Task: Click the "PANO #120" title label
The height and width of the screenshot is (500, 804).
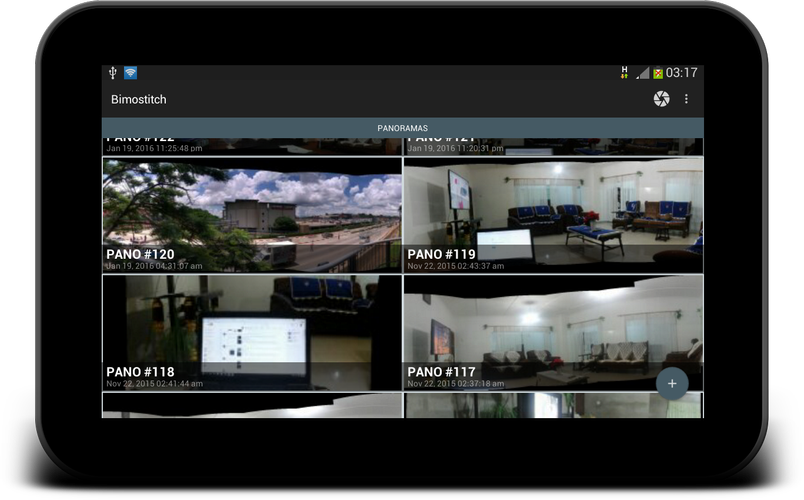Action: [x=140, y=254]
